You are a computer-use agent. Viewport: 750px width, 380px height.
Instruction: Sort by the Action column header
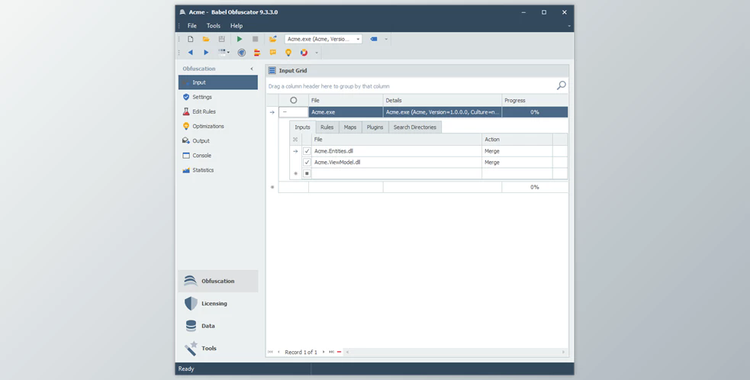(x=517, y=139)
